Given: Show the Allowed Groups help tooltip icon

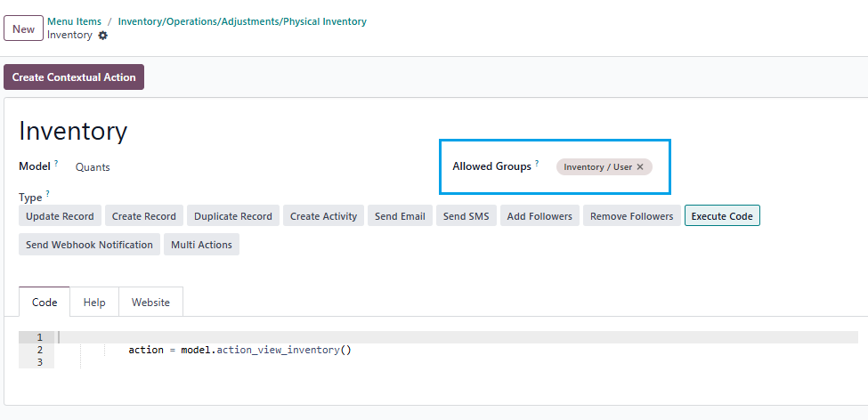Looking at the screenshot, I should point(537,163).
